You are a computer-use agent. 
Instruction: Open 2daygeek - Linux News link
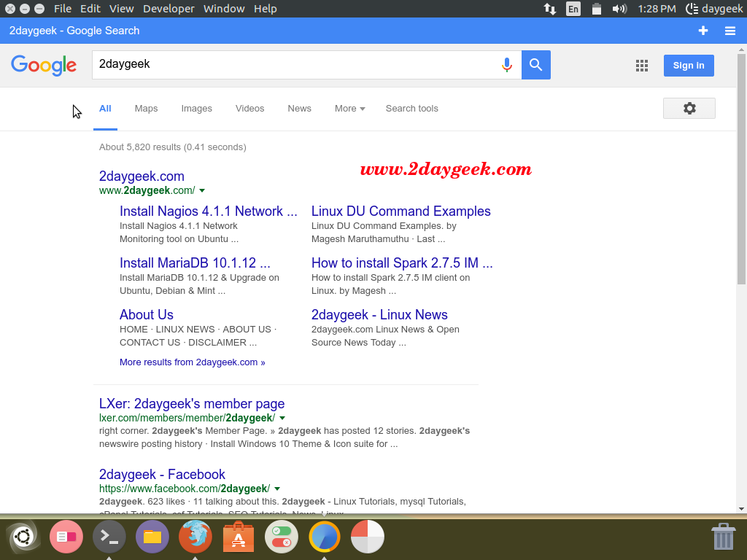[379, 315]
